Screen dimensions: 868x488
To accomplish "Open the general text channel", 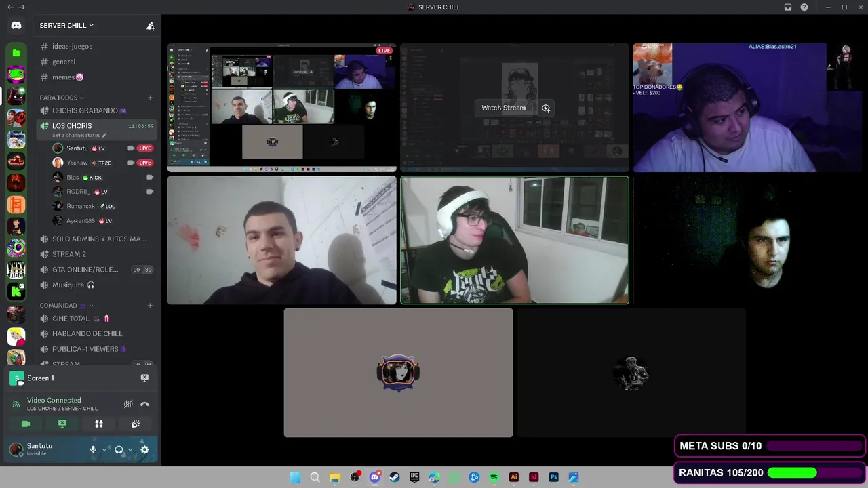I will [97, 62].
